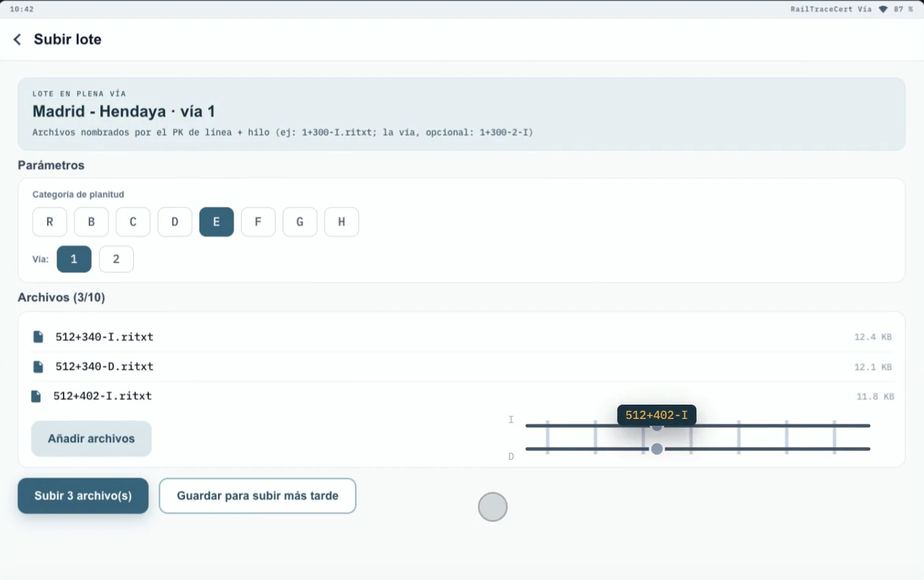The width and height of the screenshot is (924, 580).
Task: Add more files with Añadir archivos
Action: [x=92, y=439]
